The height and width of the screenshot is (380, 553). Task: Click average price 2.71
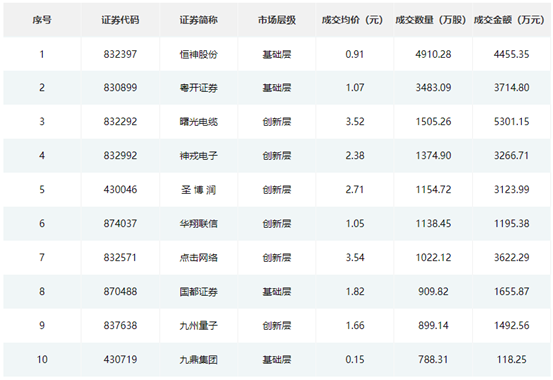(x=355, y=190)
